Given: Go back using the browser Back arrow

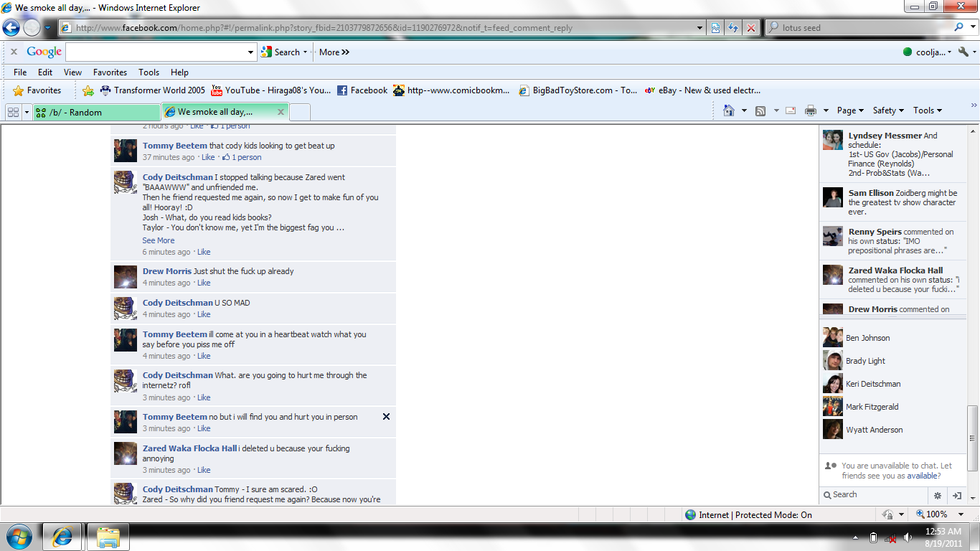Looking at the screenshot, I should (x=11, y=28).
